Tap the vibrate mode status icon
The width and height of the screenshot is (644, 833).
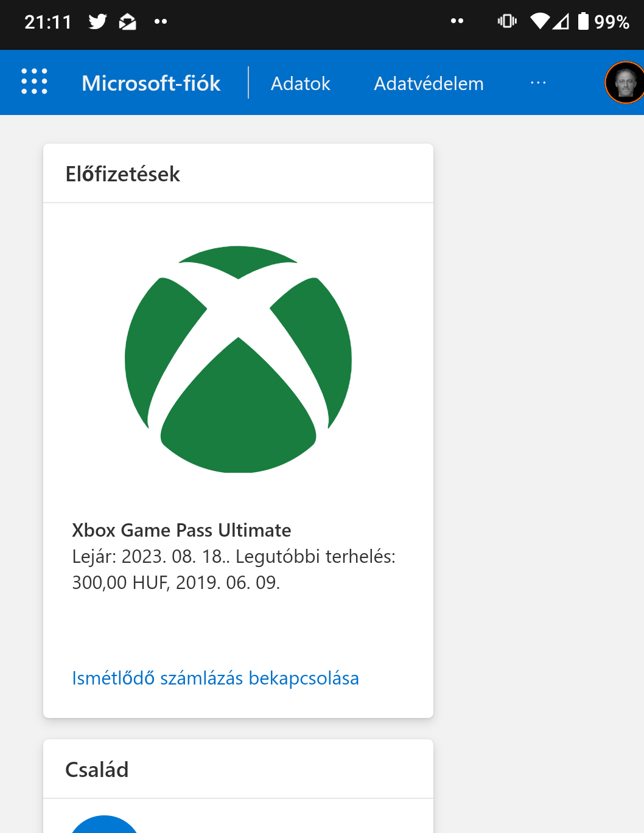click(507, 21)
